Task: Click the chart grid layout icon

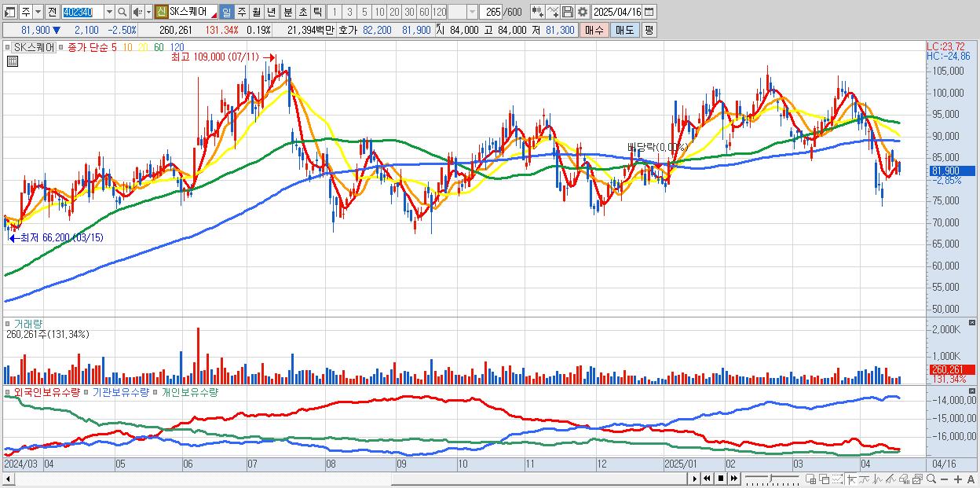Action: tap(810, 479)
